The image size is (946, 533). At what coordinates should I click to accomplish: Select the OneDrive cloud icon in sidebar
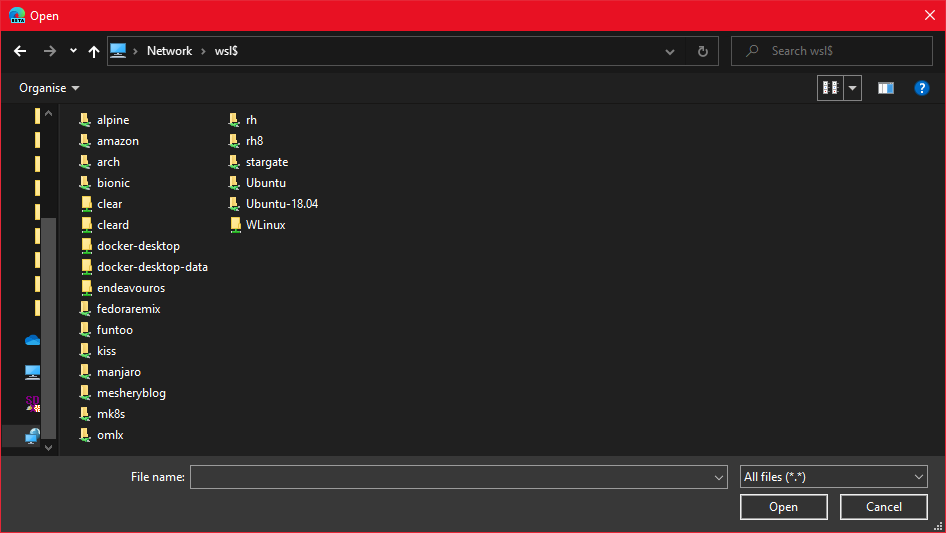tap(32, 340)
